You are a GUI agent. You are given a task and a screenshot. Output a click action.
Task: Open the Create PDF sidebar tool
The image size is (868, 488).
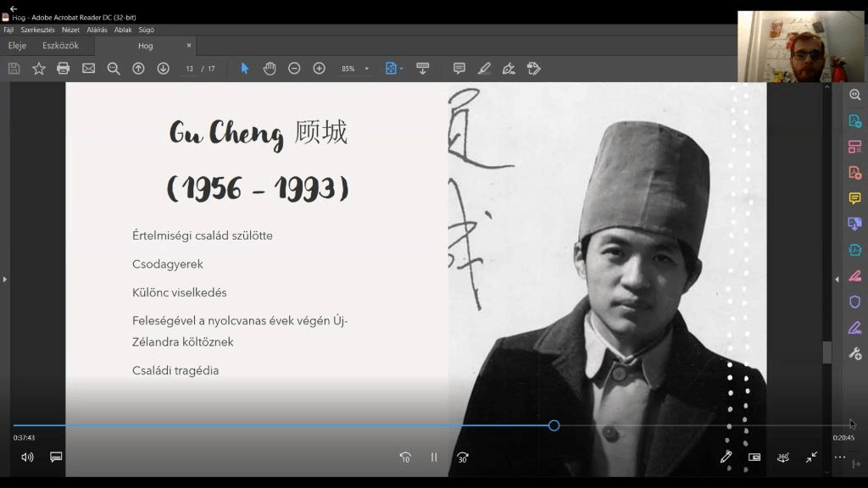854,173
